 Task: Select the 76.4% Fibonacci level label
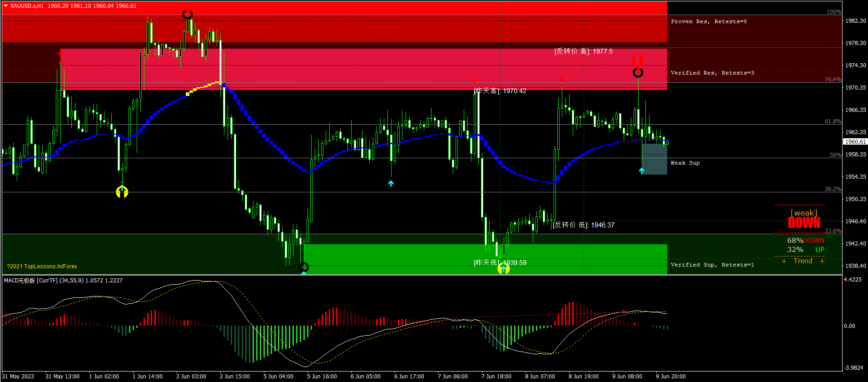click(833, 80)
